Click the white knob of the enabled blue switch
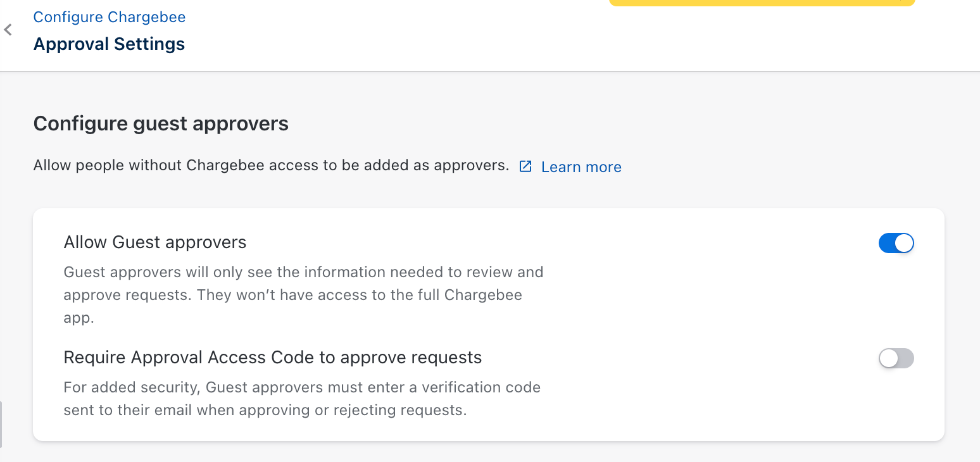Viewport: 980px width, 462px height. coord(904,243)
